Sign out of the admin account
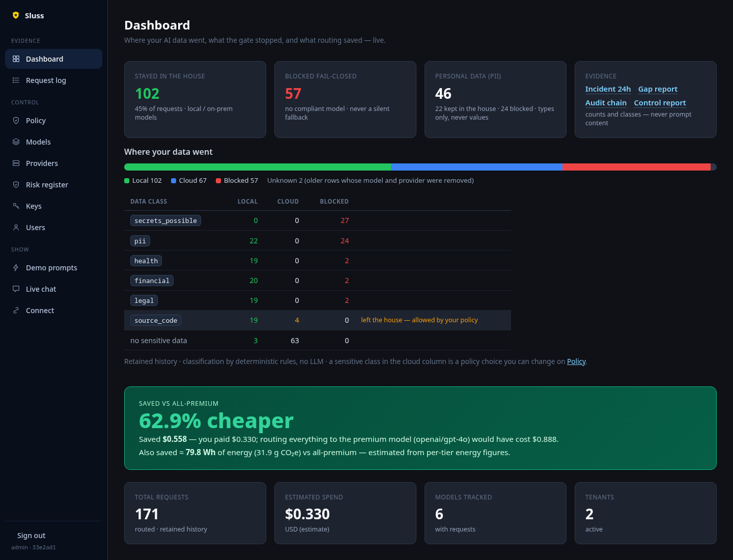 (x=31, y=536)
